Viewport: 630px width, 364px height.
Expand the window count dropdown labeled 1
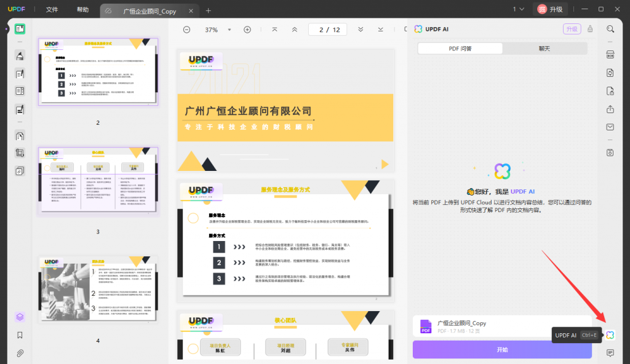click(x=518, y=9)
